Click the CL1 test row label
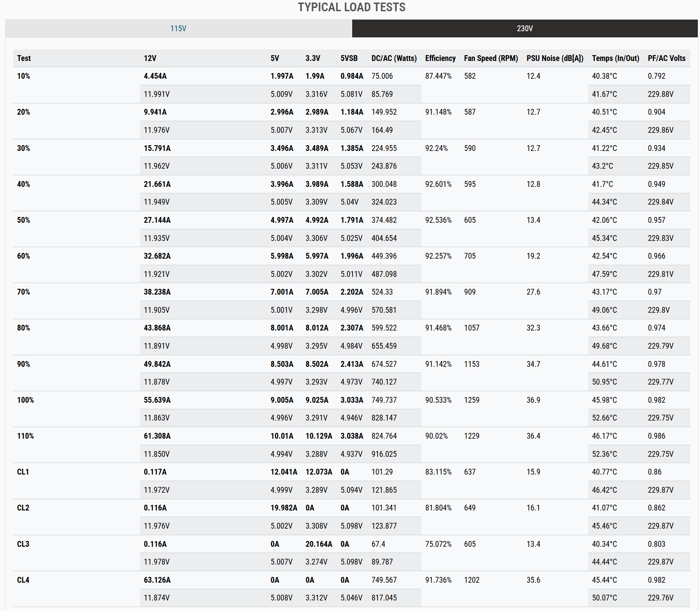 [x=23, y=472]
